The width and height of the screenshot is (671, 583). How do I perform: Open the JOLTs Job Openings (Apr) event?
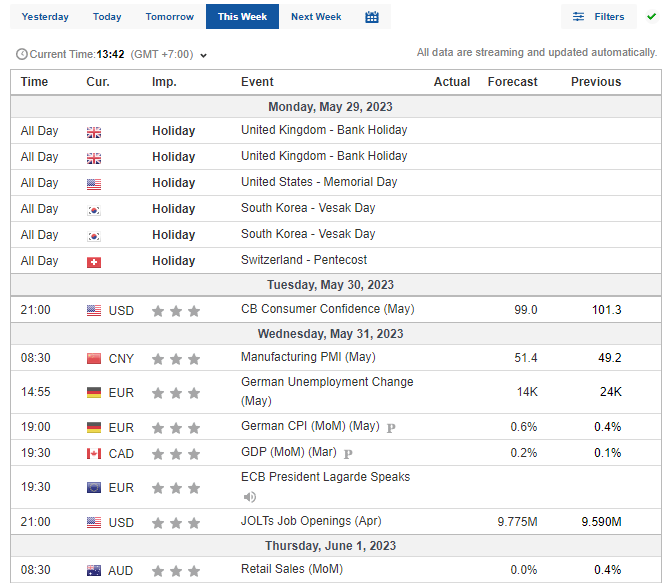311,521
